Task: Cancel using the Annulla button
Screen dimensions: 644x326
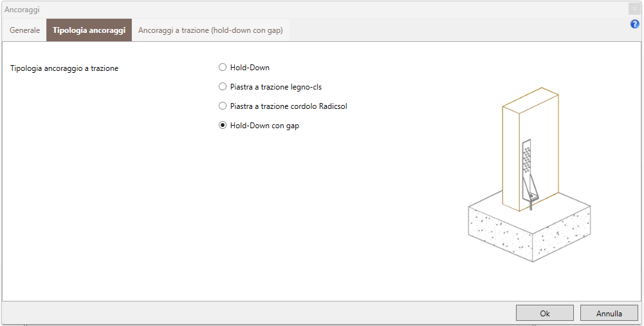Action: tap(609, 313)
